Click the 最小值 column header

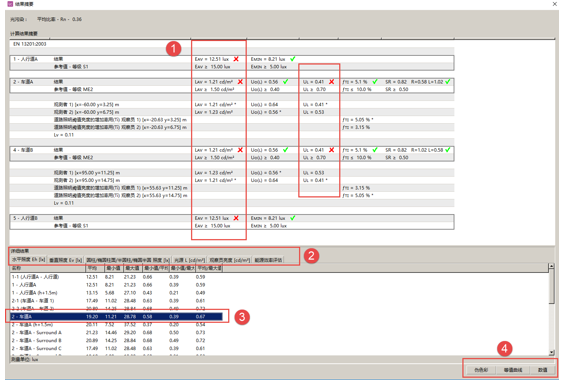coord(114,268)
